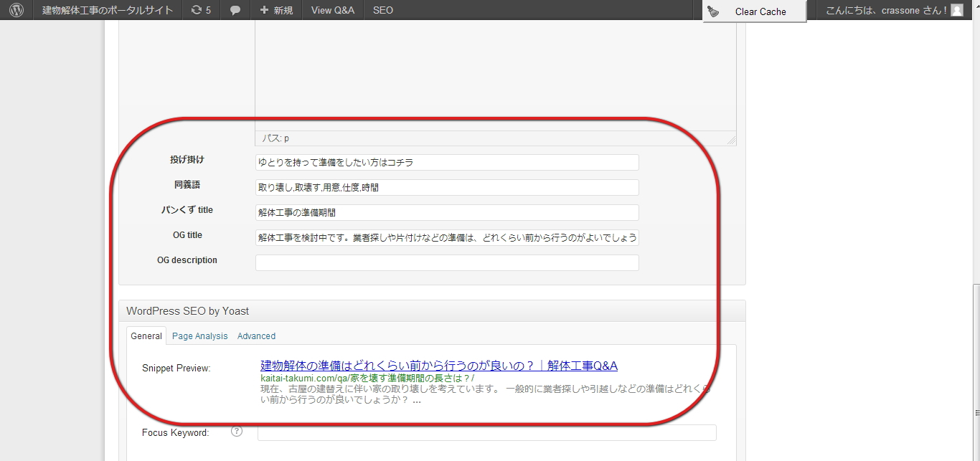Click inside the editor text area
The height and width of the screenshot is (461, 980).
[495, 75]
